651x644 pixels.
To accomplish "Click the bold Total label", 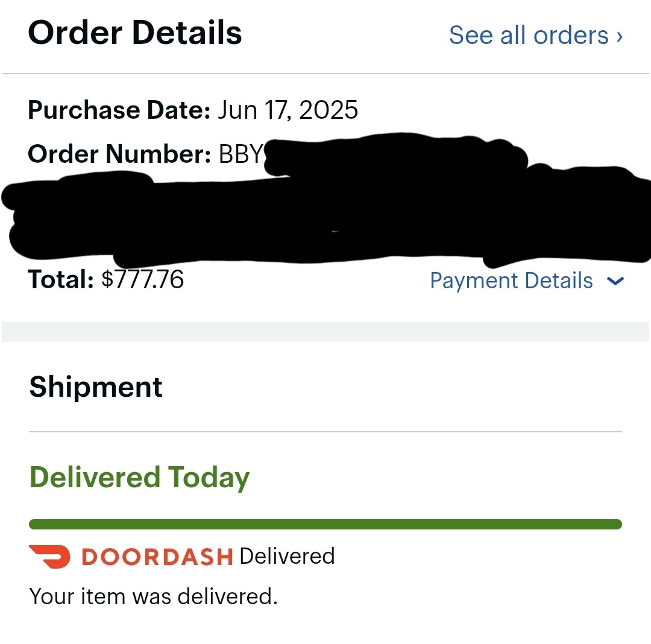I will [x=61, y=279].
